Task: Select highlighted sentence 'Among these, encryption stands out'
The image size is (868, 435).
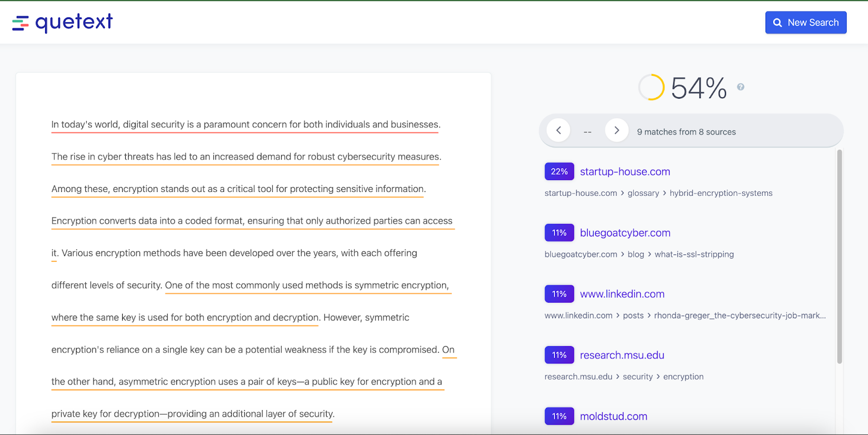Action: 239,189
